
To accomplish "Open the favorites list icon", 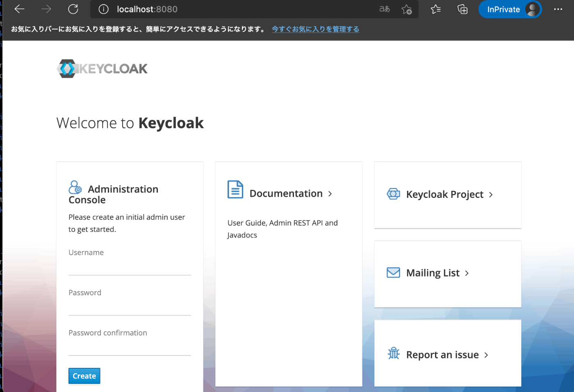I will tap(436, 9).
